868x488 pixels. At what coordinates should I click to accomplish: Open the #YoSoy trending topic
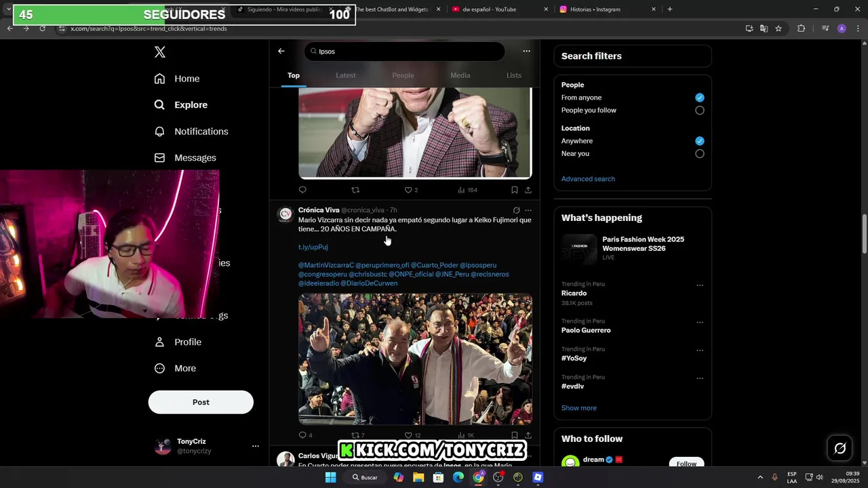pyautogui.click(x=574, y=359)
